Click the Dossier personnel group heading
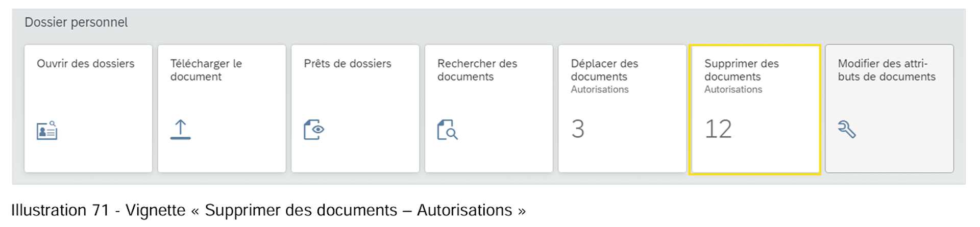 76,22
